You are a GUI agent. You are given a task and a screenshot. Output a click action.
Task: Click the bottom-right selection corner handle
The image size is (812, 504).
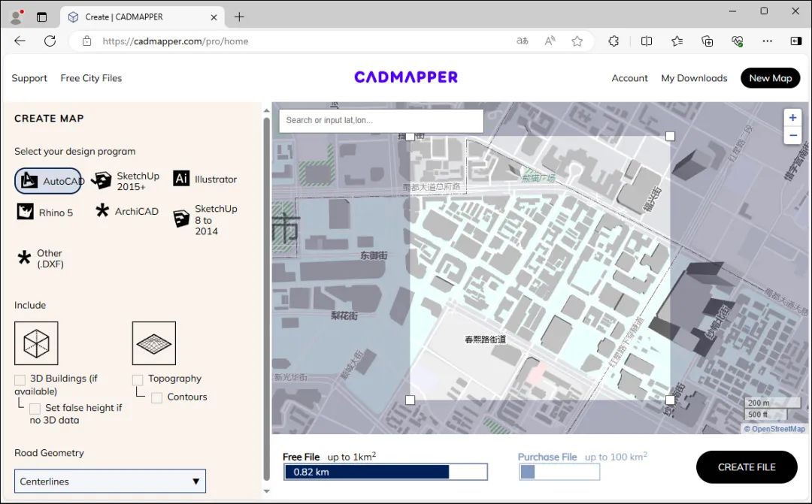670,400
